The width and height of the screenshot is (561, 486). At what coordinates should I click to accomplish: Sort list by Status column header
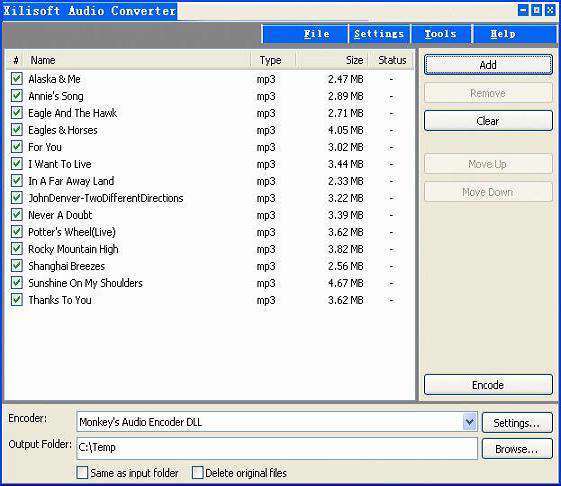tap(392, 60)
